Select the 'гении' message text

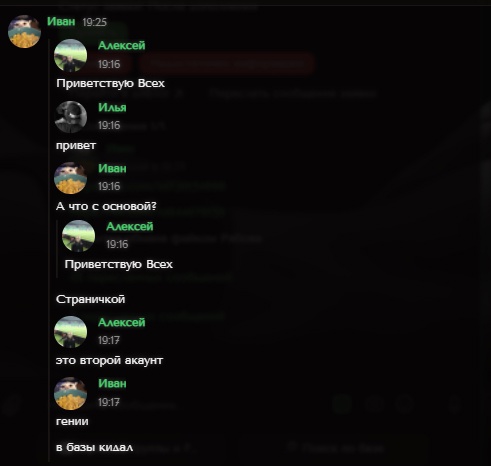72,421
